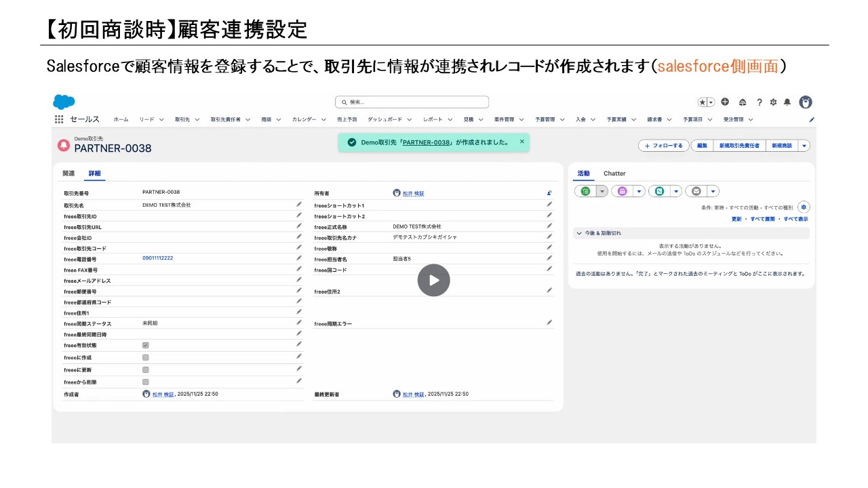Click the video play button

coord(433,280)
